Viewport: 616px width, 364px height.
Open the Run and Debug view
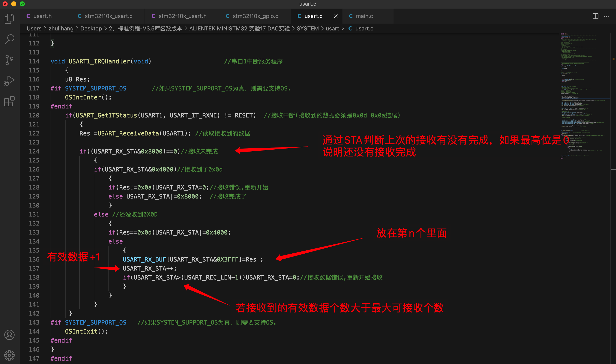10,80
